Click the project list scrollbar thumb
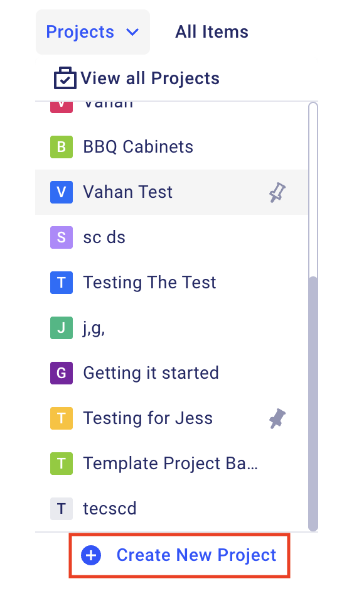The width and height of the screenshot is (364, 603). pyautogui.click(x=313, y=403)
